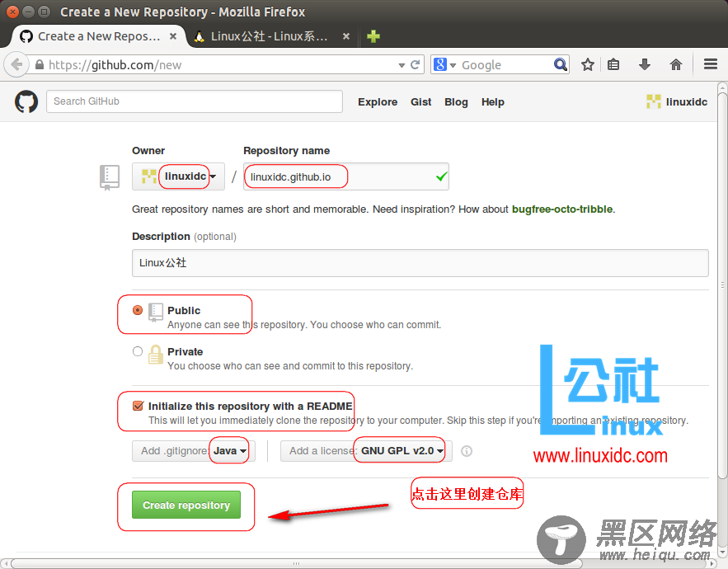This screenshot has height=569, width=728.
Task: Click the horizontal scrollbar thumb
Action: (296, 563)
